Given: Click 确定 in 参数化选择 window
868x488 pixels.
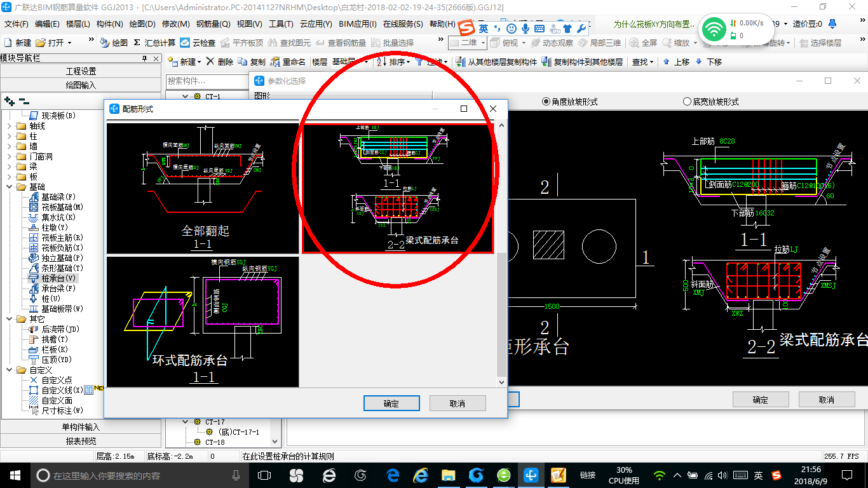Looking at the screenshot, I should [x=761, y=400].
